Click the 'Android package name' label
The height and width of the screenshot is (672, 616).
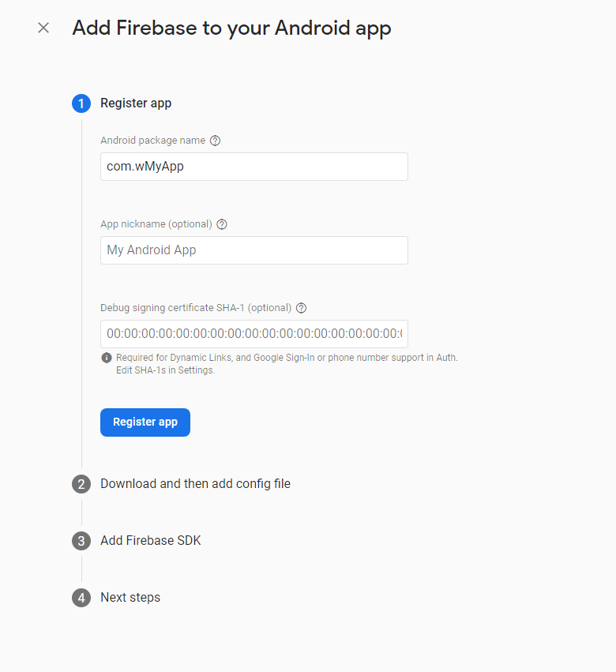pos(152,141)
